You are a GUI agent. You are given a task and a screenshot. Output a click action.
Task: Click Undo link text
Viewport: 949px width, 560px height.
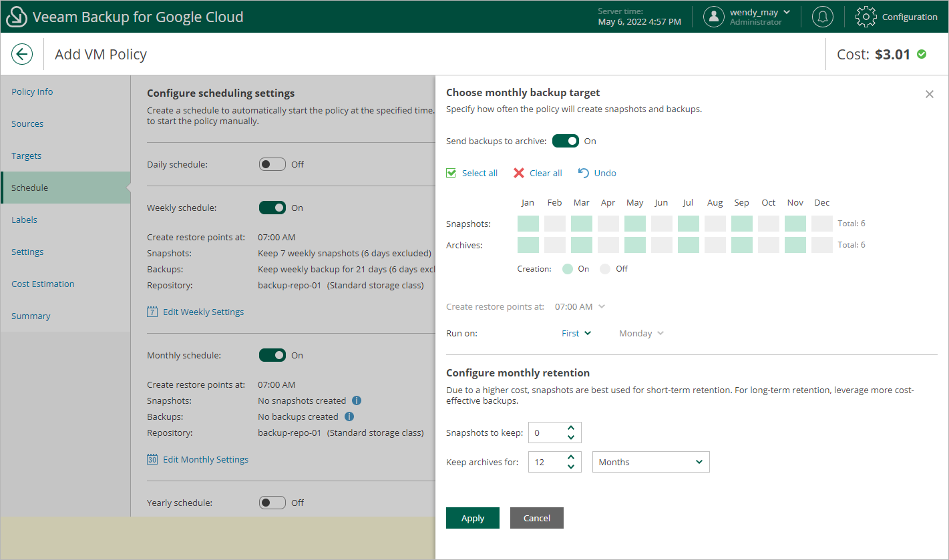605,173
